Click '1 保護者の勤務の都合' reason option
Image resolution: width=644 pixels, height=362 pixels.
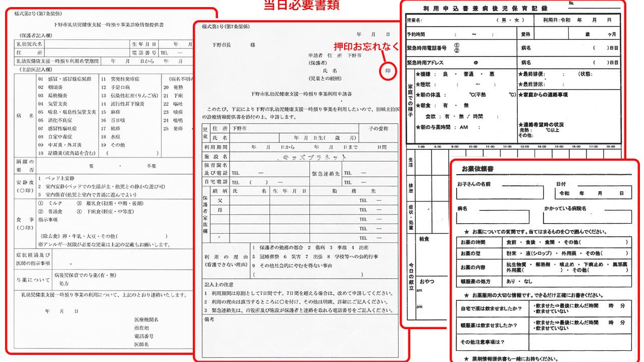pos(278,247)
